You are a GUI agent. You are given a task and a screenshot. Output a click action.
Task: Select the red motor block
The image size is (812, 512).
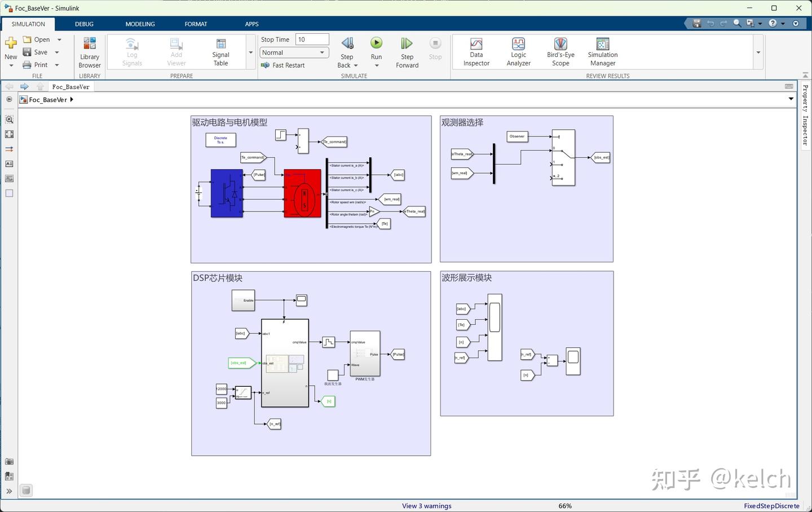[x=302, y=193]
